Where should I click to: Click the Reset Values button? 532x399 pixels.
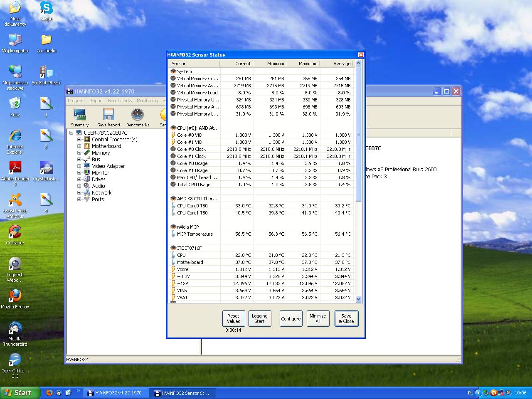coord(233,318)
